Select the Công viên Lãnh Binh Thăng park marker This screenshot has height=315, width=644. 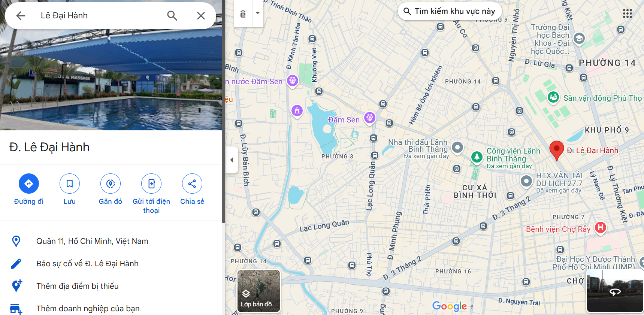477,157
